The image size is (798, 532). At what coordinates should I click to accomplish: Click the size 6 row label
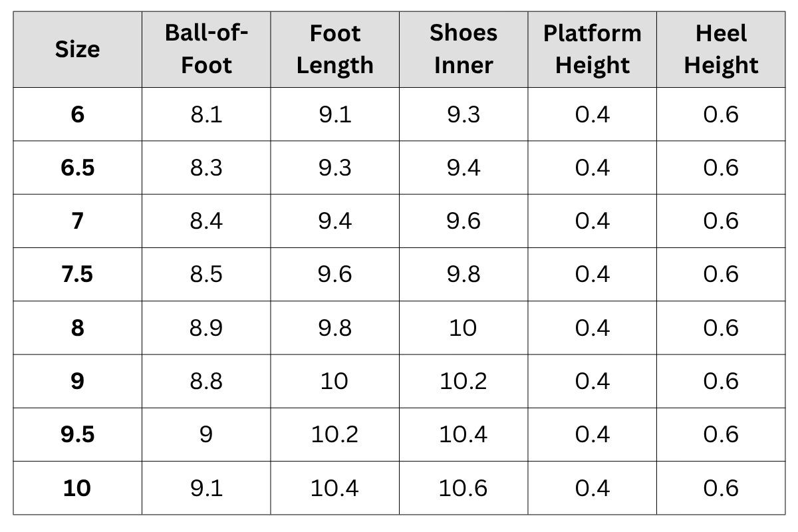point(77,114)
